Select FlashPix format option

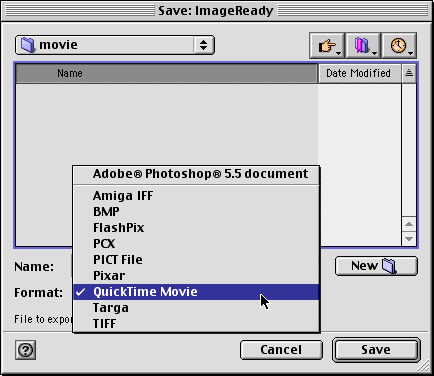tap(196, 228)
